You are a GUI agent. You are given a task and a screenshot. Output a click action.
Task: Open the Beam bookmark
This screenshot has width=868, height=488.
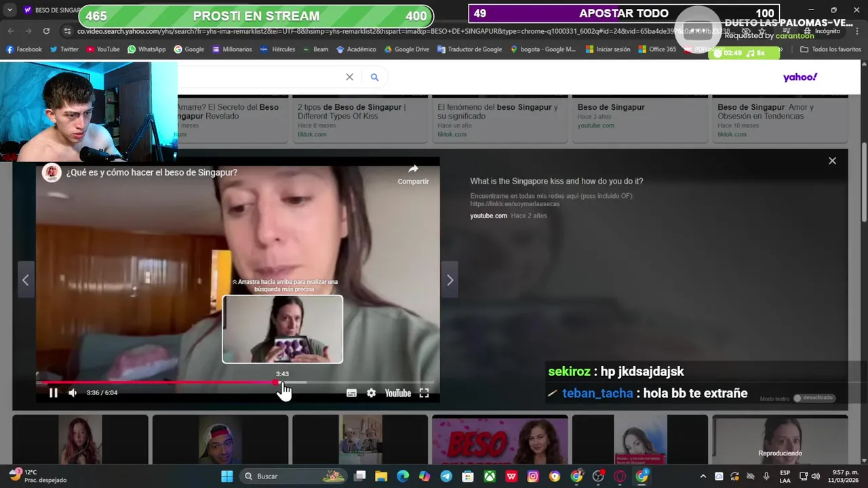(x=315, y=49)
